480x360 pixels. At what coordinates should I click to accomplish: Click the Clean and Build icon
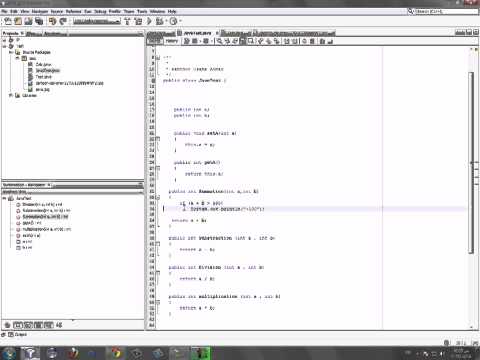click(138, 21)
